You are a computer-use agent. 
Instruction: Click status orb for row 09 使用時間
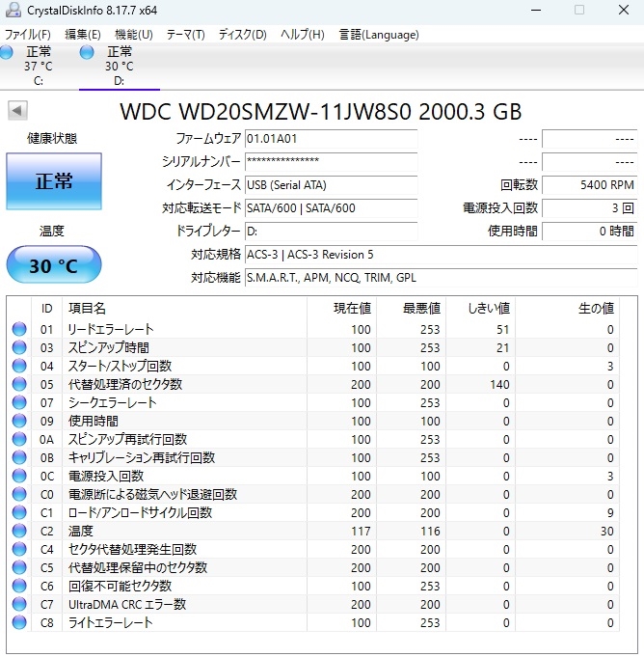(x=19, y=421)
